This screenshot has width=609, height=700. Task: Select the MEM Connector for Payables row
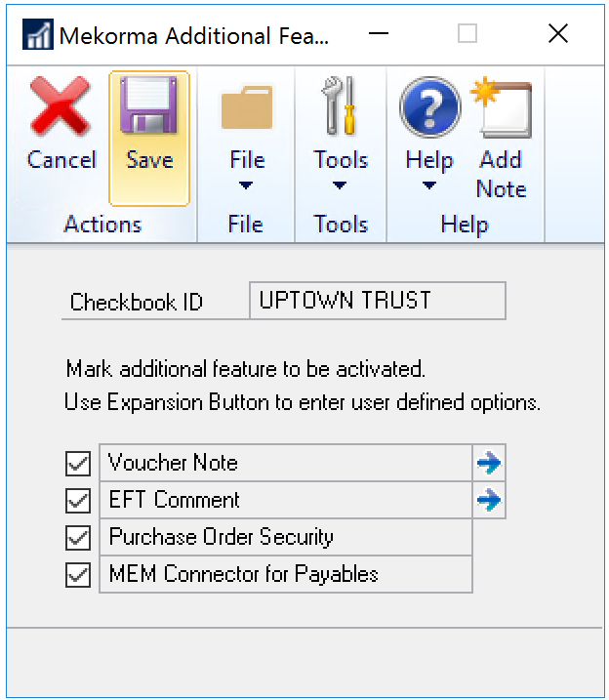286,575
